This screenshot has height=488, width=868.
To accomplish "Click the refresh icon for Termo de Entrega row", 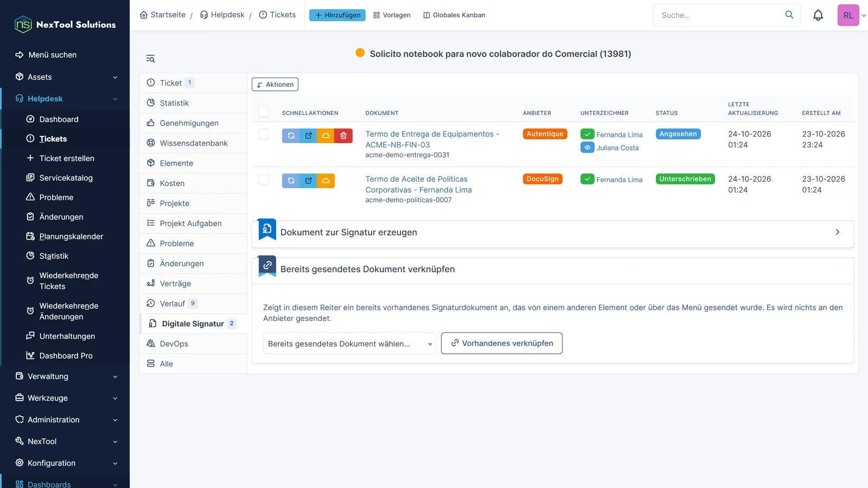I will coord(291,136).
